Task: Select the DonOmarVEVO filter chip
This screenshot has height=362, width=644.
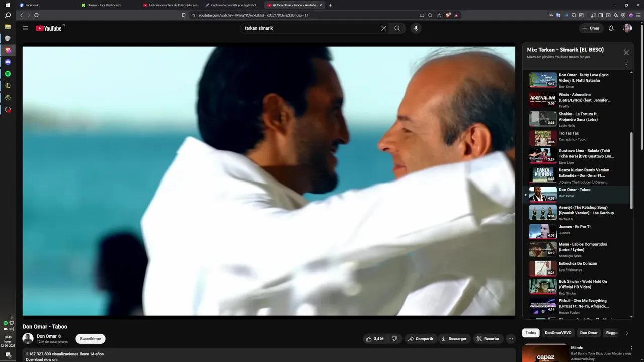Action: coord(558,333)
